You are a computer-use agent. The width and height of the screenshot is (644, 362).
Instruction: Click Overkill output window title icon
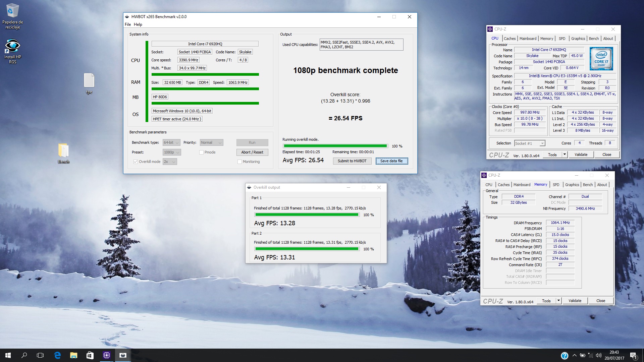[x=249, y=187]
